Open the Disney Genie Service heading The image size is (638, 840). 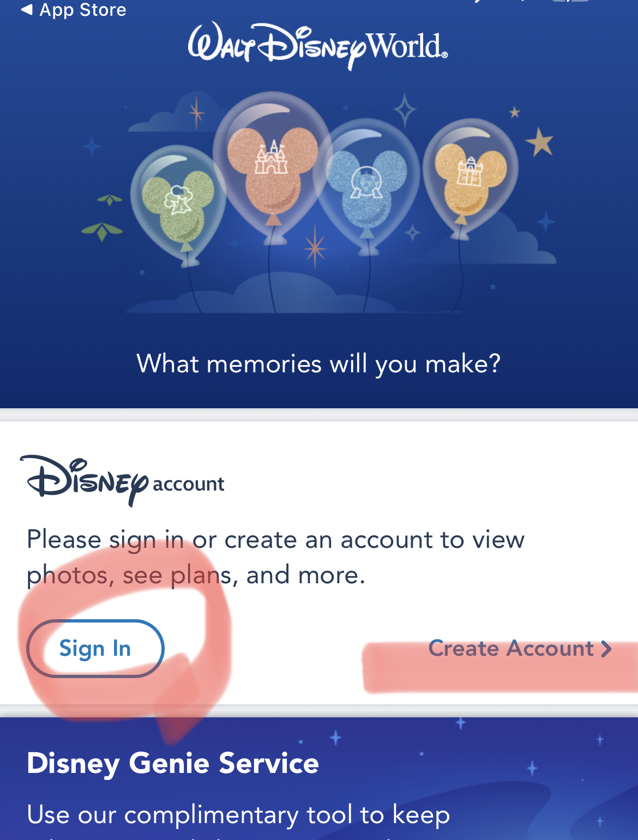[x=173, y=762]
